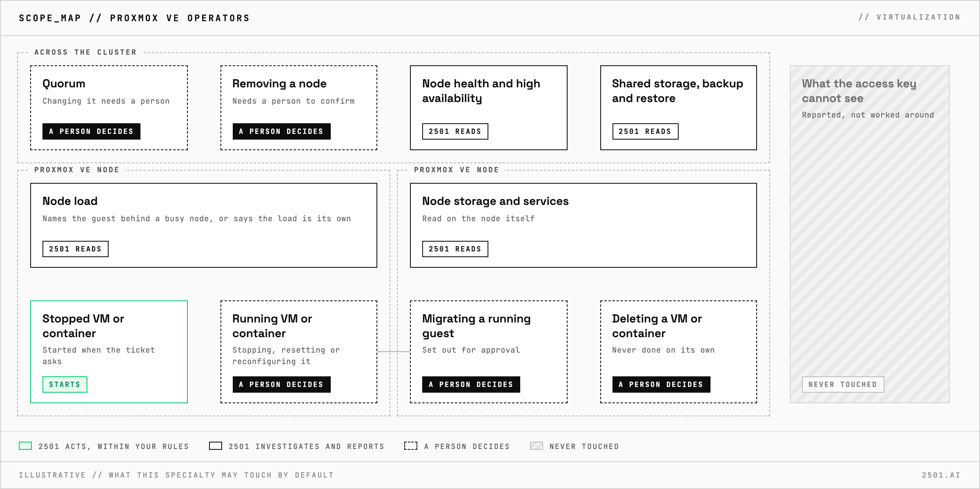
Task: Click 'Reported, not worked around' text
Action: point(868,115)
